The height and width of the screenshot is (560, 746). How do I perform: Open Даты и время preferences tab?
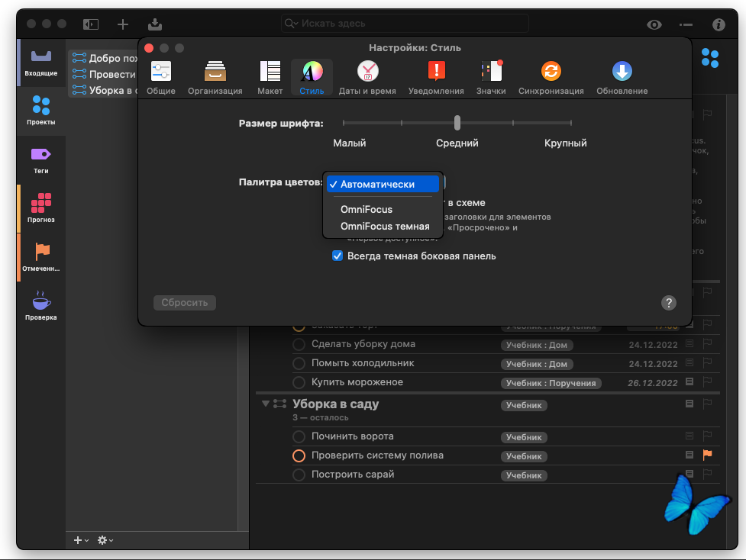tap(367, 78)
